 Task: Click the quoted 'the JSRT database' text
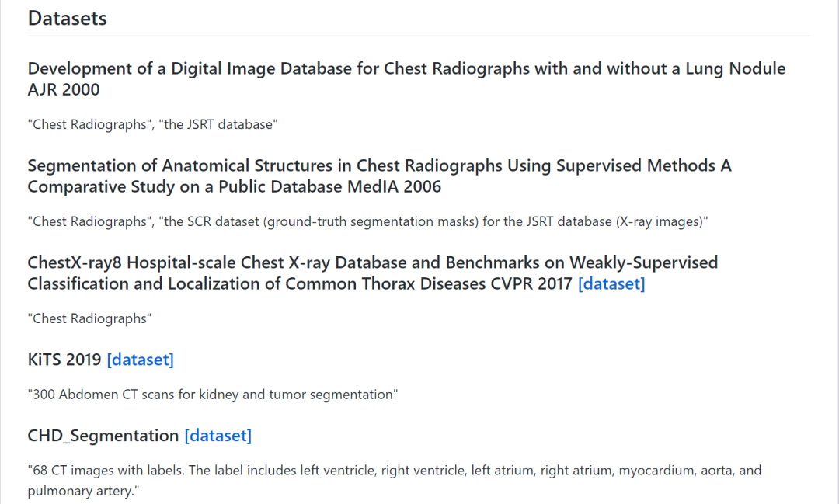point(219,124)
